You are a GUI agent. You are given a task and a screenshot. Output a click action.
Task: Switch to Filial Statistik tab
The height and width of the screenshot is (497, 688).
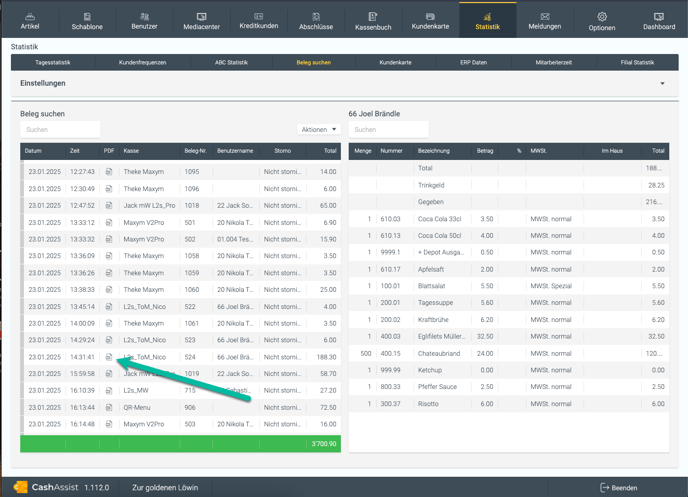[637, 62]
